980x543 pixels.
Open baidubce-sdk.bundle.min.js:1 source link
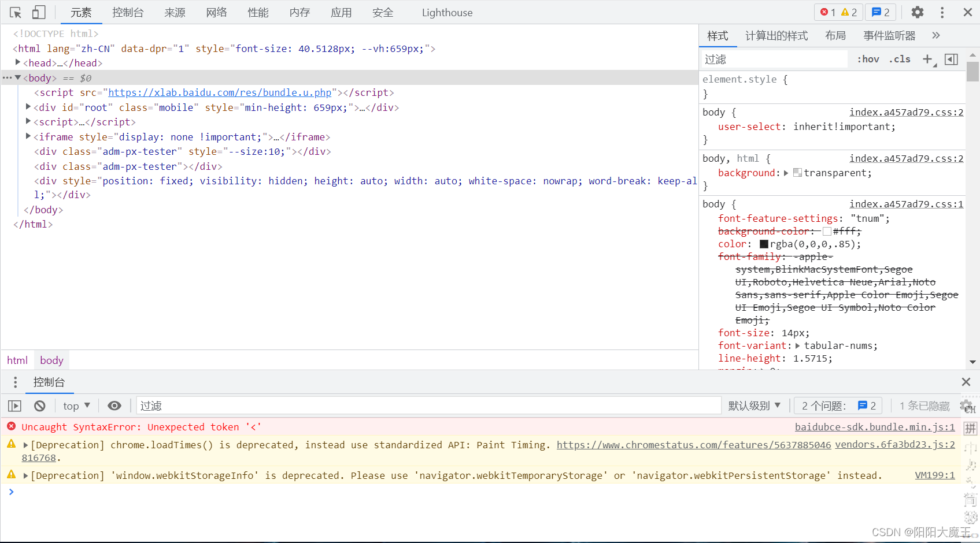pos(875,427)
